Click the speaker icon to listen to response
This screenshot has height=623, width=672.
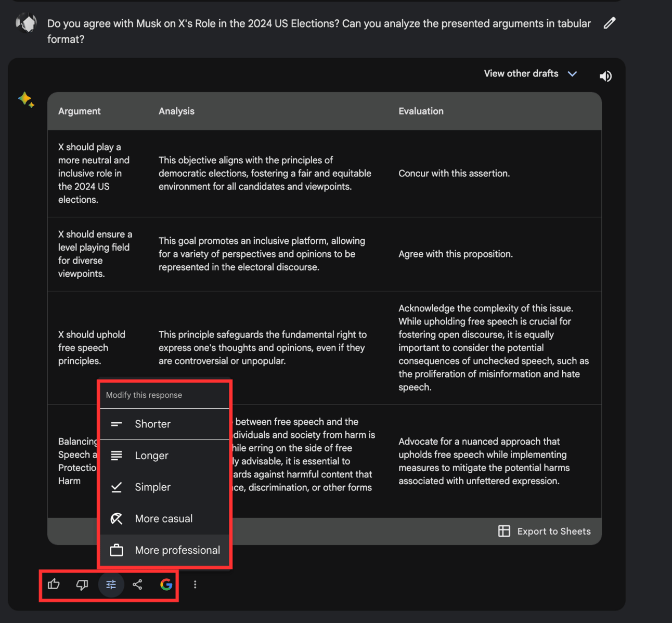tap(605, 76)
